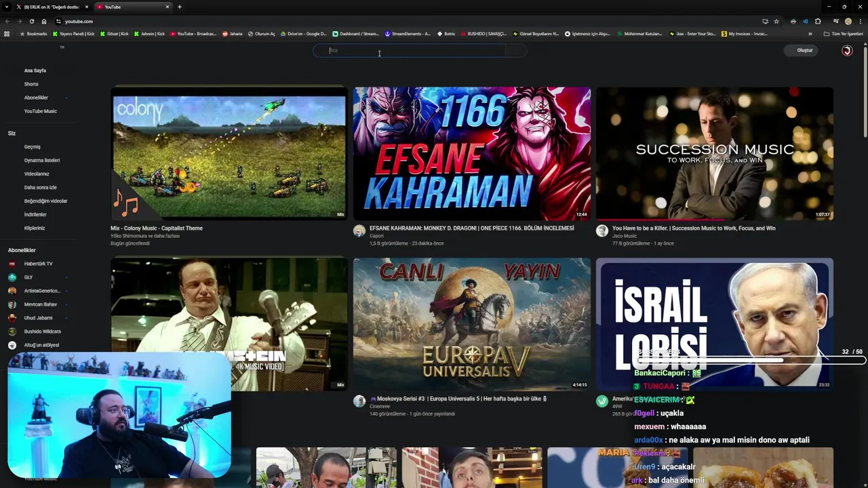Bookmark this page with the star icon
The image size is (868, 488).
coord(776,21)
